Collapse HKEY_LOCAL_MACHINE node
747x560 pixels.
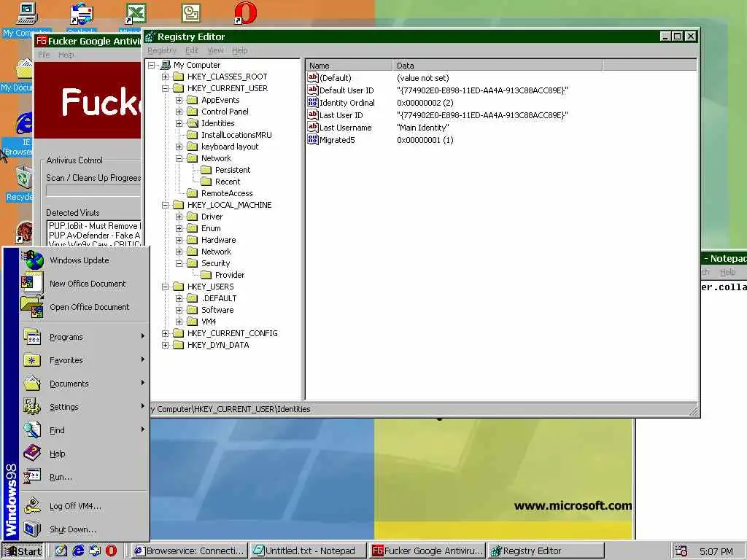coord(166,205)
